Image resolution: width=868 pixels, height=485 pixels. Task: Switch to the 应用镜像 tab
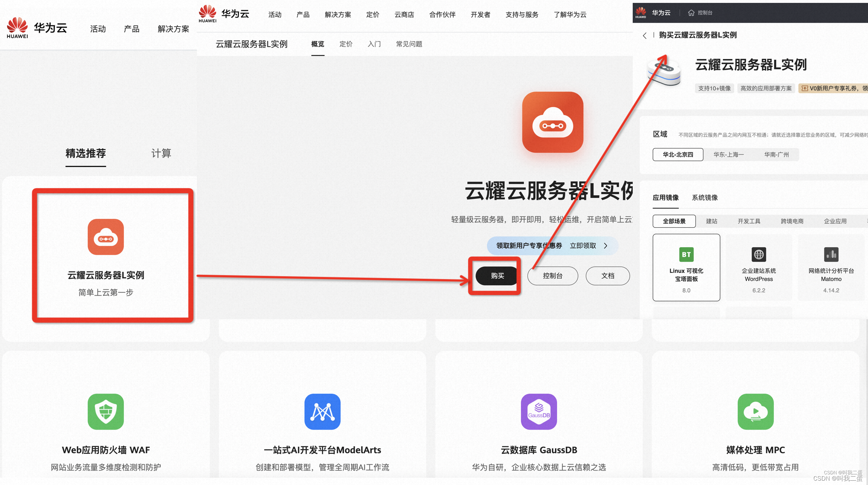[x=665, y=198]
